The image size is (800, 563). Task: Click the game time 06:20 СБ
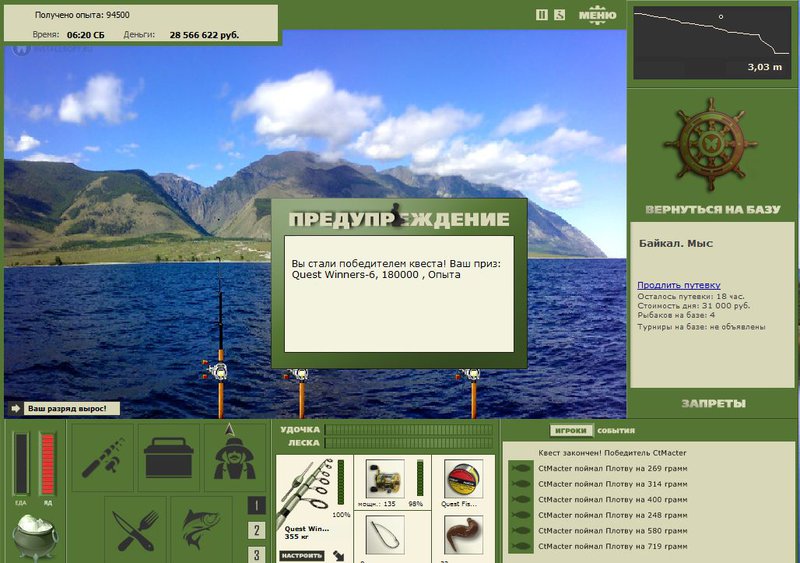pyautogui.click(x=86, y=35)
